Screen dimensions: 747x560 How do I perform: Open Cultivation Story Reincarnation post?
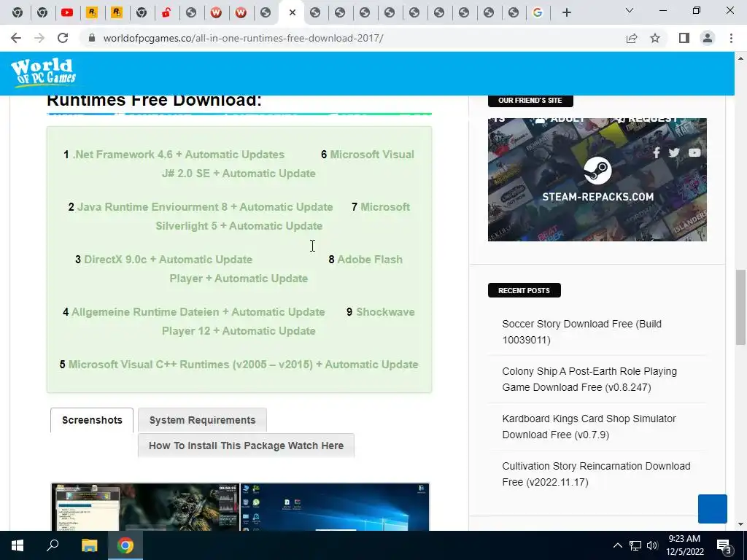click(x=596, y=474)
